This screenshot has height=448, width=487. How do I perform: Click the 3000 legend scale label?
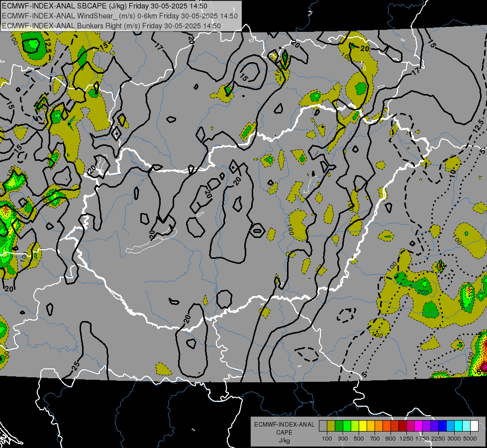point(454,439)
